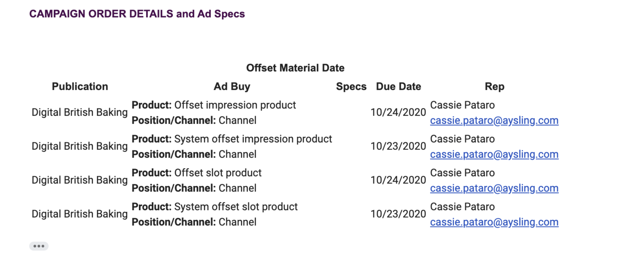
Task: Select the Due Date column header
Action: (398, 86)
